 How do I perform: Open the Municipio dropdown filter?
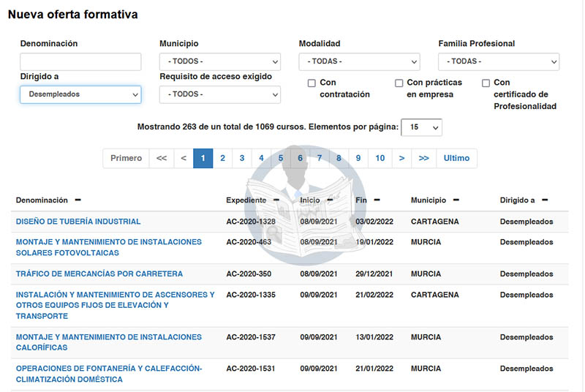[220, 61]
